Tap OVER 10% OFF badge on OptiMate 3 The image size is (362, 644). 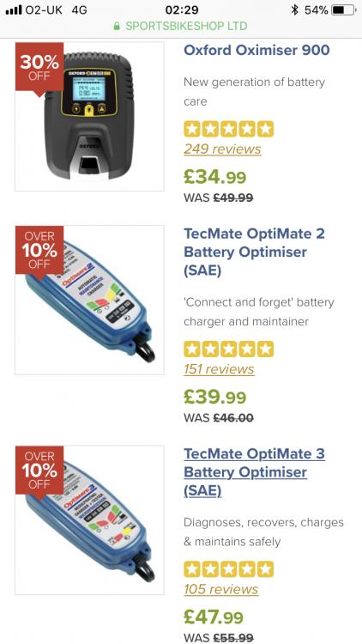click(x=39, y=471)
